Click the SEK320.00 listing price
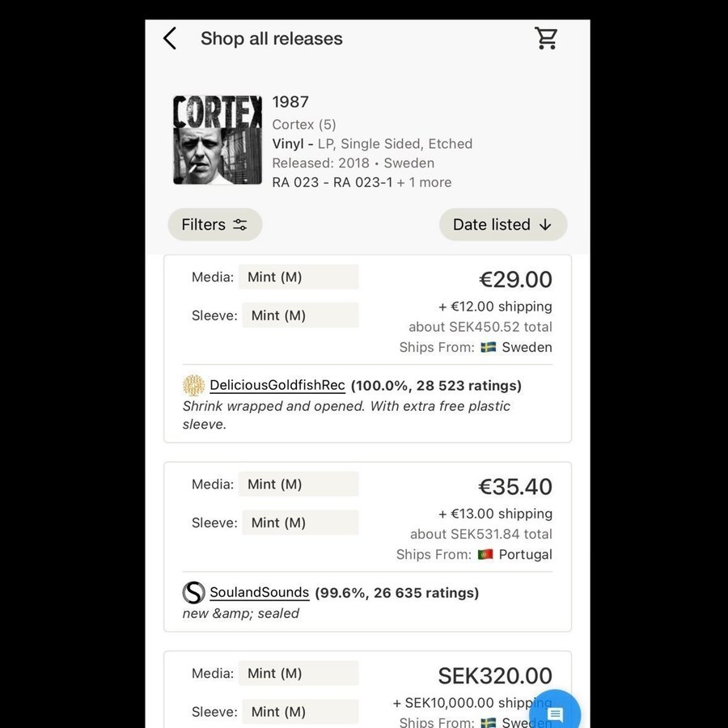 coord(495,675)
